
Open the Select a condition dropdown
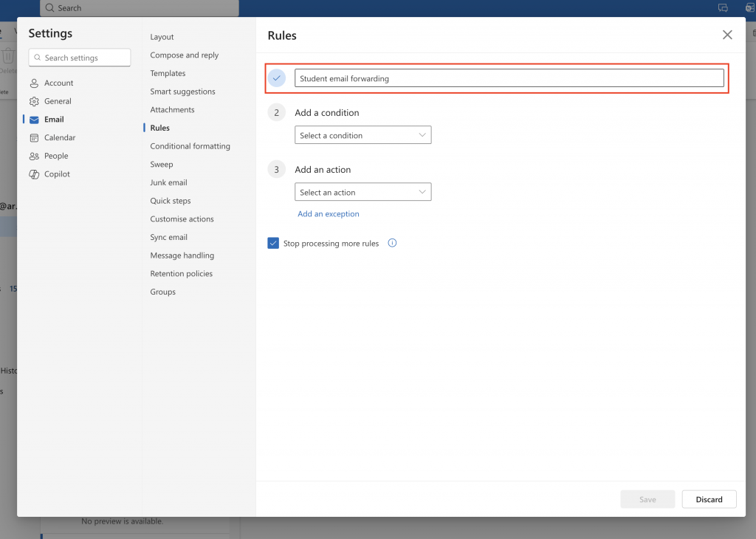pyautogui.click(x=362, y=134)
